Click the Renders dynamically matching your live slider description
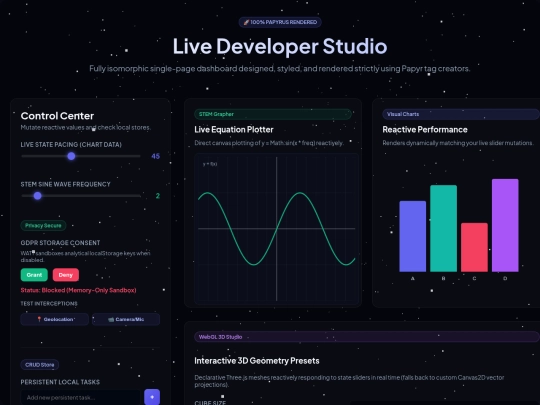 tap(458, 143)
